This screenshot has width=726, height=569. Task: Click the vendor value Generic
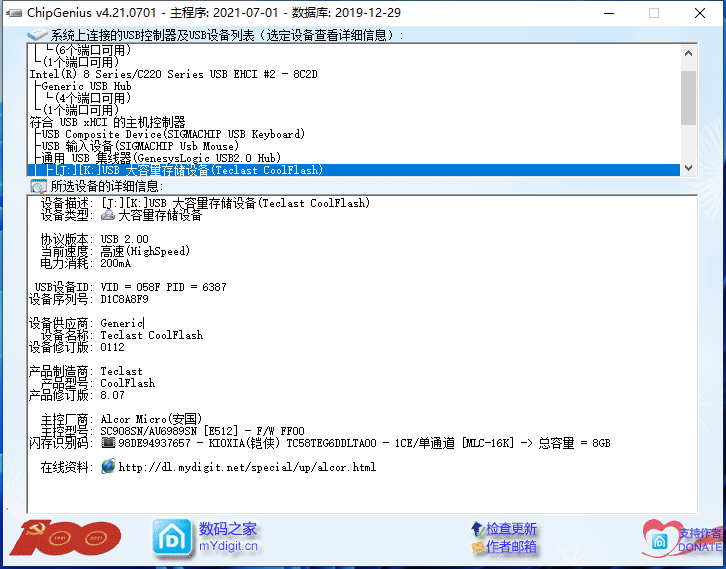pyautogui.click(x=122, y=323)
